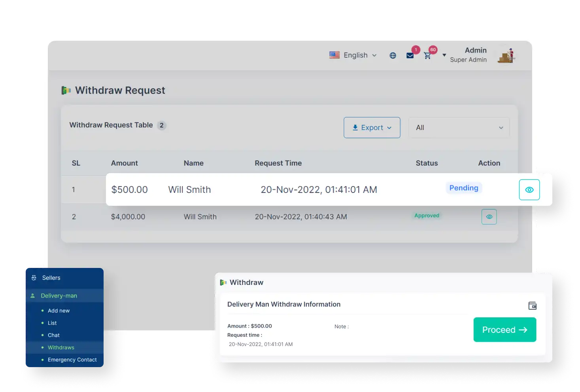Screen dimensions: 580x392
Task: Open the Withdraws menu under Delivery-man
Action: [61, 347]
